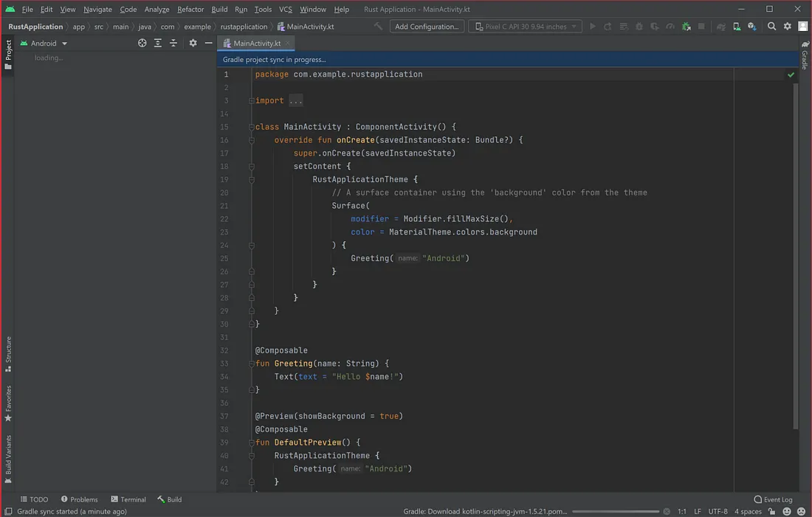Cancel the Gradle download progress
The image size is (812, 517).
point(667,511)
